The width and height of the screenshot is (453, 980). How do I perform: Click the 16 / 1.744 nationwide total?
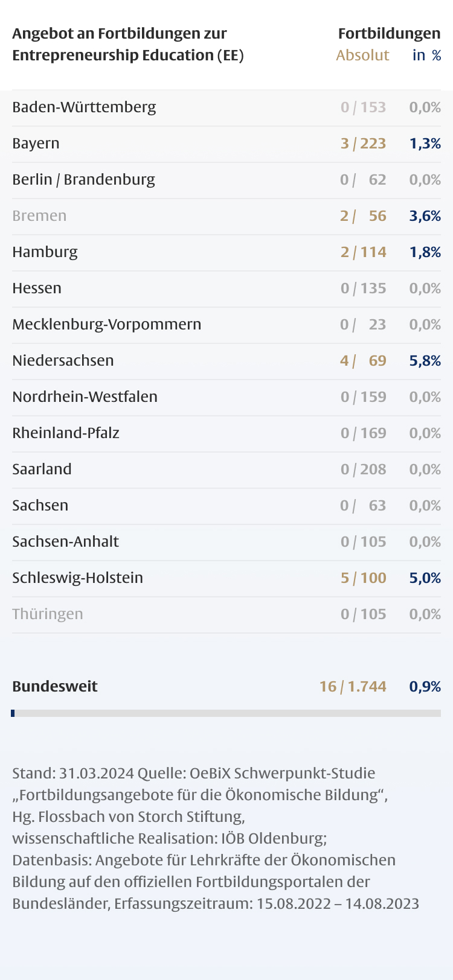353,687
